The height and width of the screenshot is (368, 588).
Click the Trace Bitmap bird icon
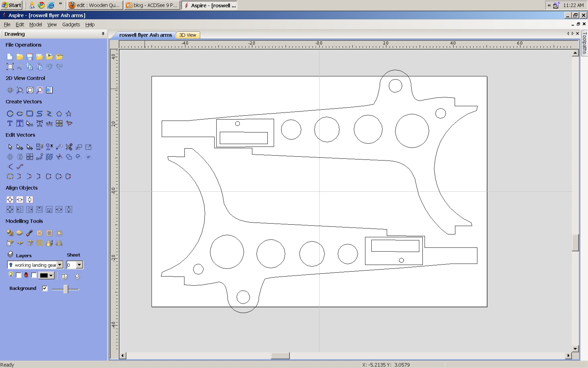(x=69, y=123)
